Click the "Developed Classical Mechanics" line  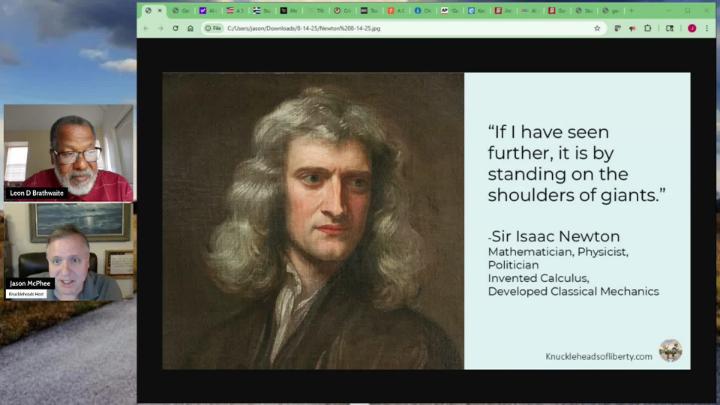573,292
